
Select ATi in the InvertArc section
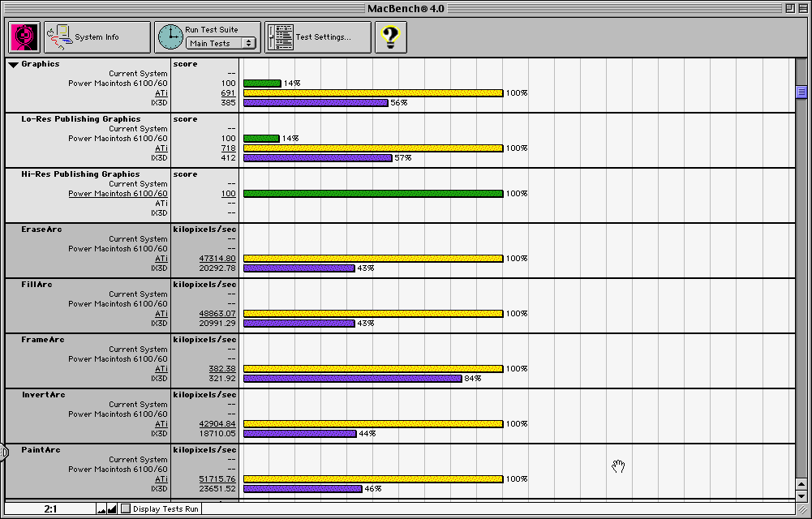161,424
